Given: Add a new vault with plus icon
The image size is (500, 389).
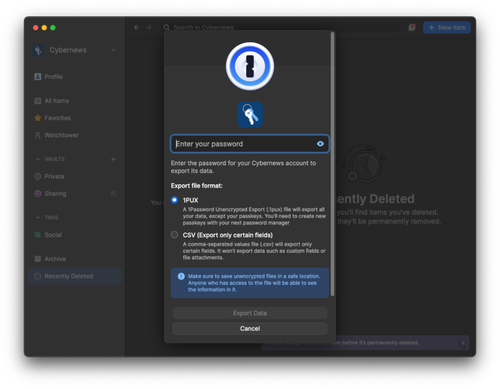Looking at the screenshot, I should click(113, 159).
